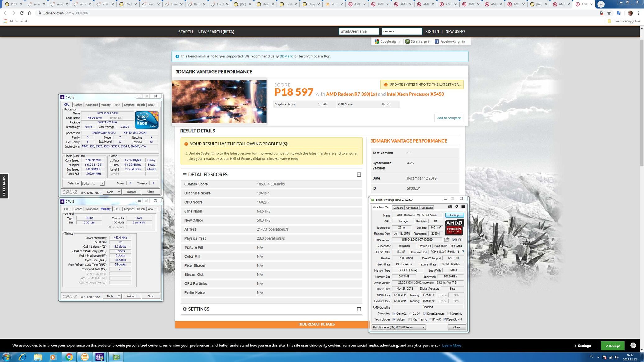Click the AMD Radeon logo in GPU-Z

pyautogui.click(x=454, y=227)
